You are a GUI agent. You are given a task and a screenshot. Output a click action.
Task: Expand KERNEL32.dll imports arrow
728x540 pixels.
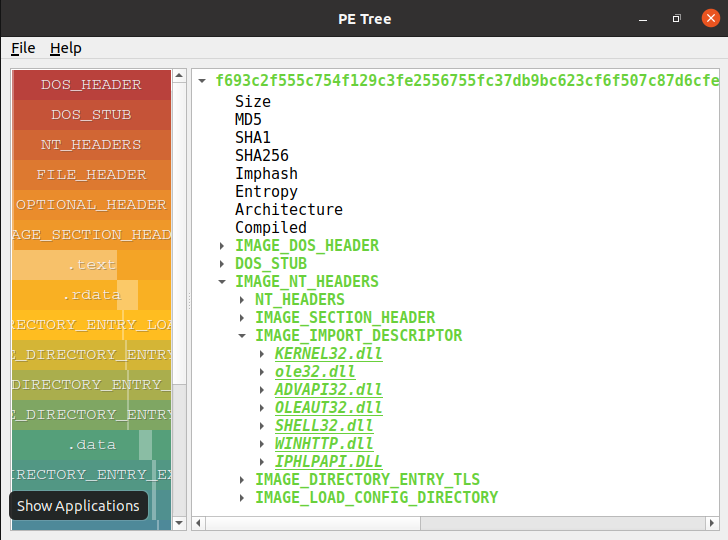[262, 354]
